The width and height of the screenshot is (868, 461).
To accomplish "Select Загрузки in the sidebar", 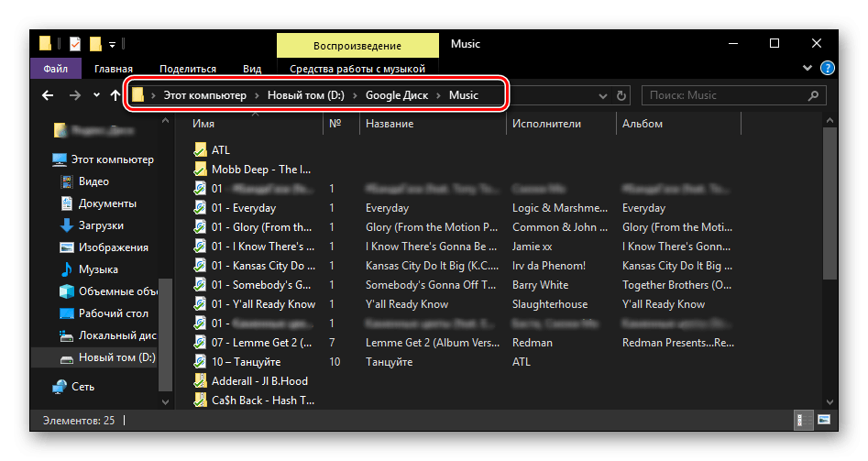I will [100, 225].
